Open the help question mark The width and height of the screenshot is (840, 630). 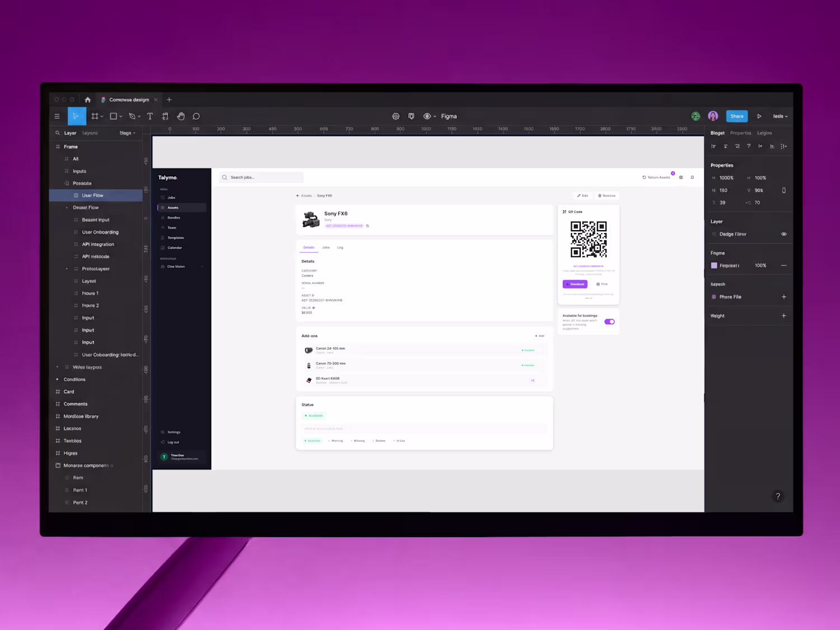[778, 496]
